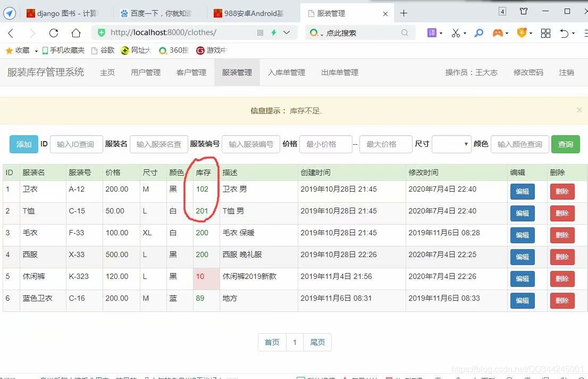This screenshot has width=588, height=379.
Task: Open the 网址大 bookmark
Action: pos(136,51)
